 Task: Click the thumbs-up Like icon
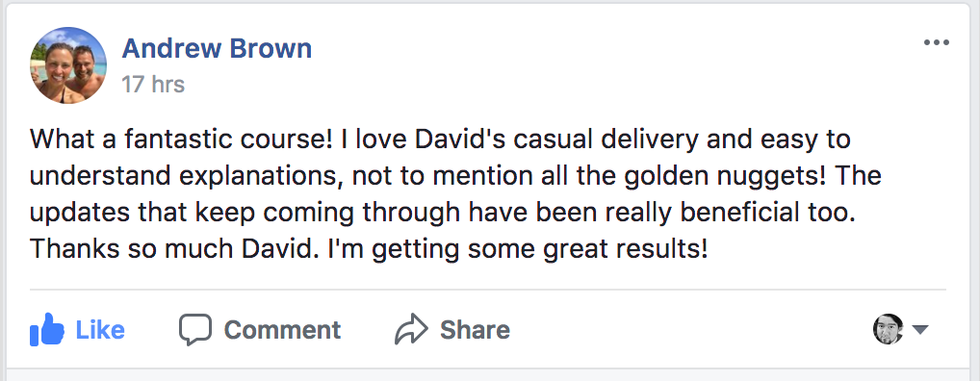[x=47, y=329]
